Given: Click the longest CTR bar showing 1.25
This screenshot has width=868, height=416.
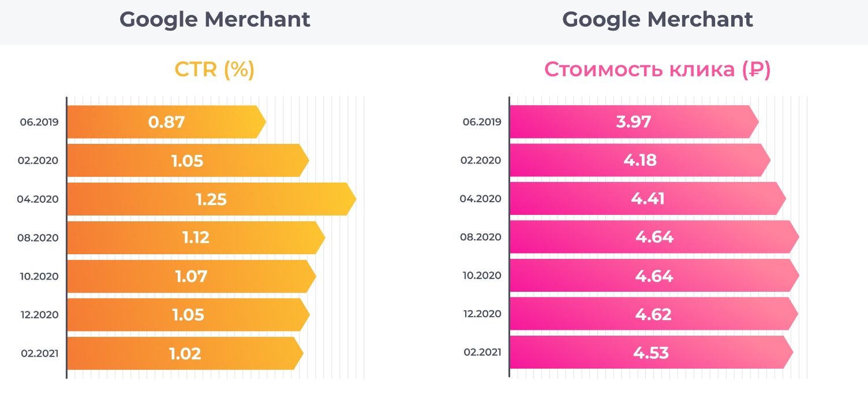Looking at the screenshot, I should pyautogui.click(x=211, y=199).
